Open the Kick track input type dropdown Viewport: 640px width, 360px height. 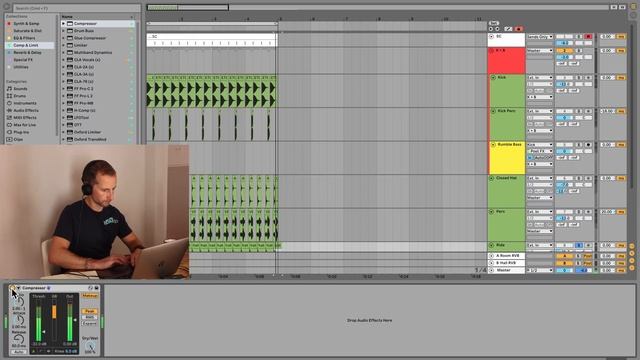tap(540, 78)
